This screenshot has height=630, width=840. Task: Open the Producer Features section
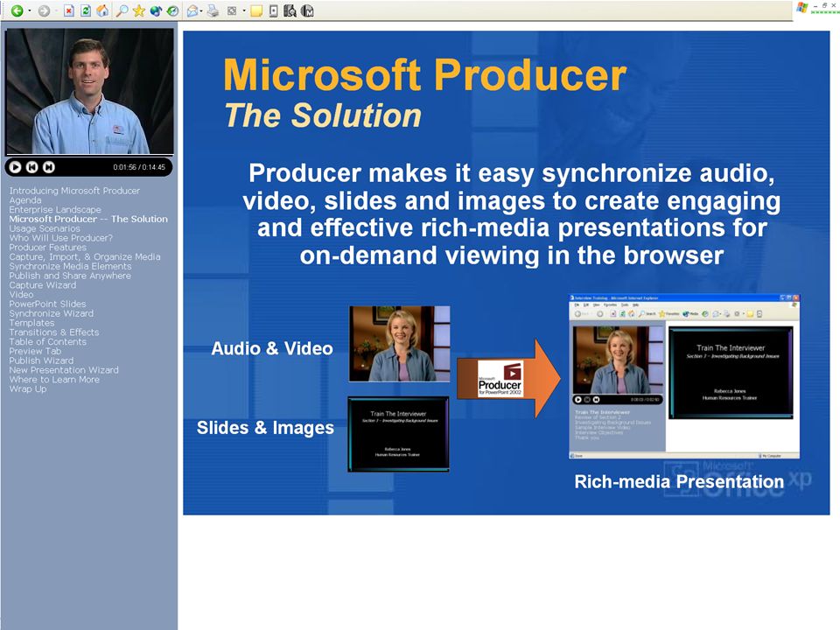point(47,248)
